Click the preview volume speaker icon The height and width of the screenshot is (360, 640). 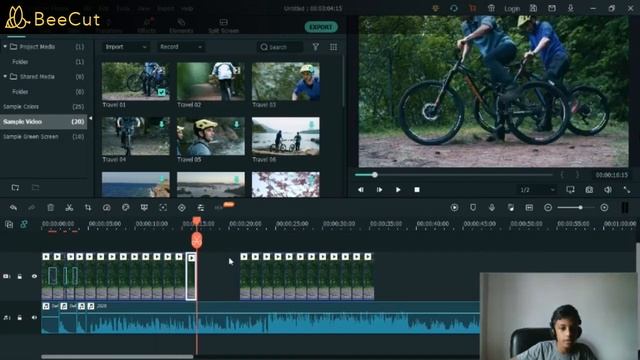(608, 190)
